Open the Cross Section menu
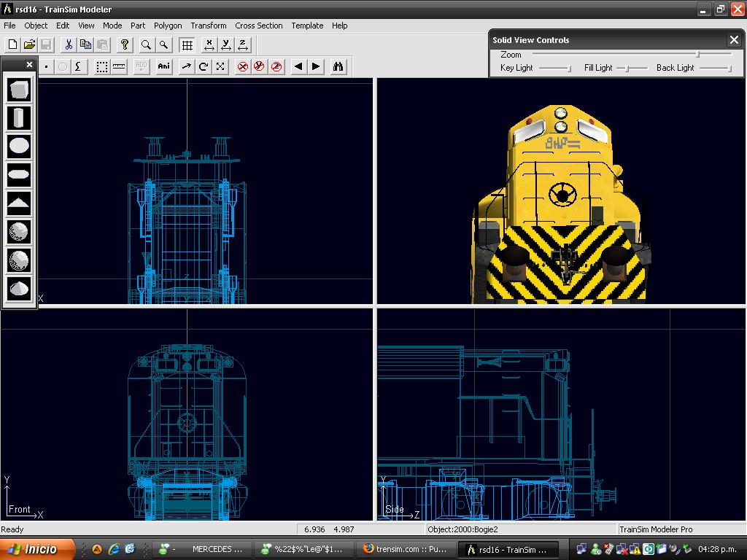The width and height of the screenshot is (747, 560). pyautogui.click(x=258, y=26)
